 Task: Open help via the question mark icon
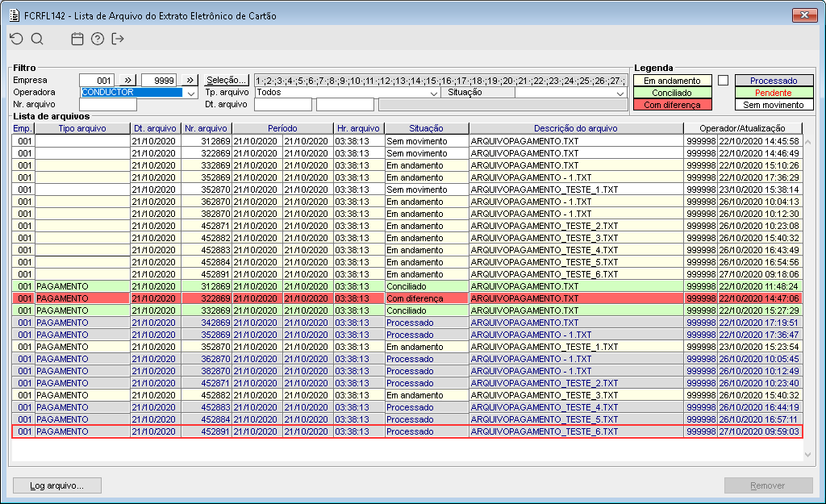pyautogui.click(x=98, y=39)
